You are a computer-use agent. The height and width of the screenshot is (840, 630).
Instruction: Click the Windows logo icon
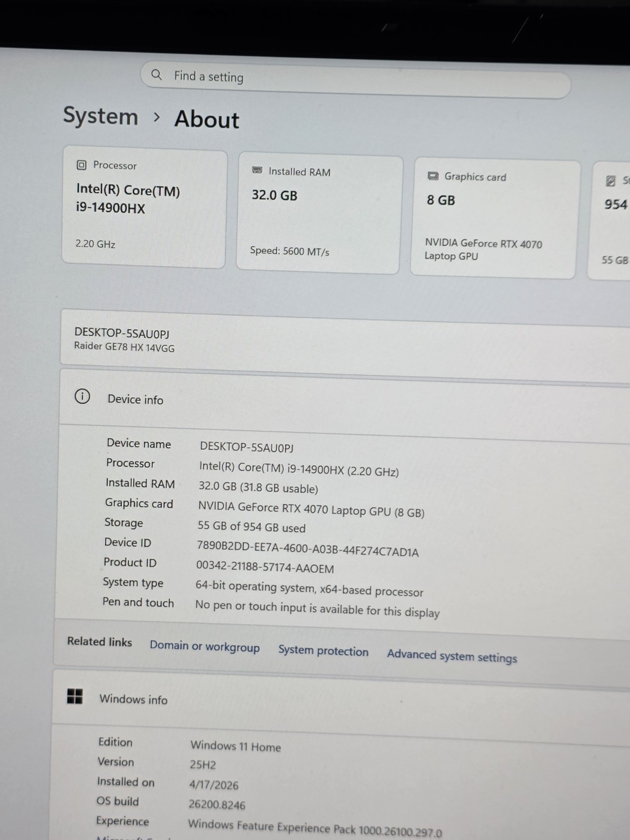[75, 696]
